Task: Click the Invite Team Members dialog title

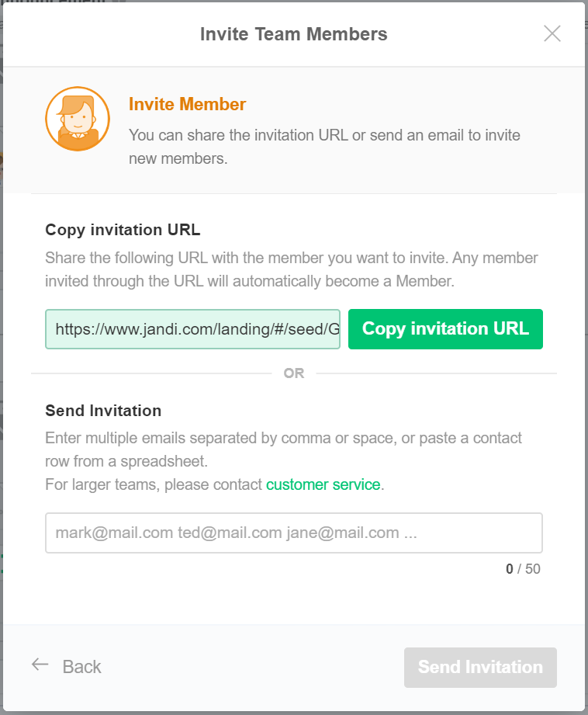Action: [293, 34]
